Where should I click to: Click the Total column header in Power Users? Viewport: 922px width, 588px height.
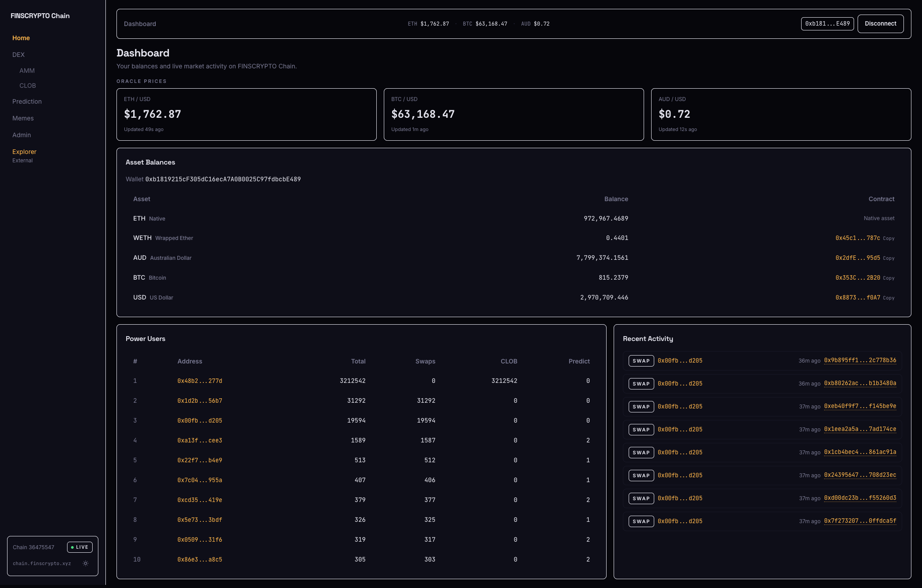(x=358, y=361)
